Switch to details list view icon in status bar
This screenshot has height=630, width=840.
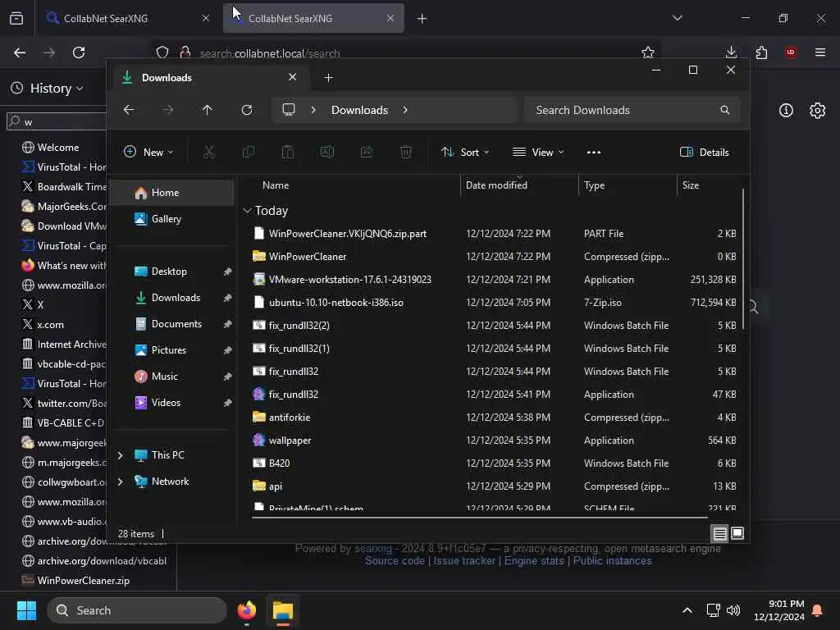pos(719,533)
